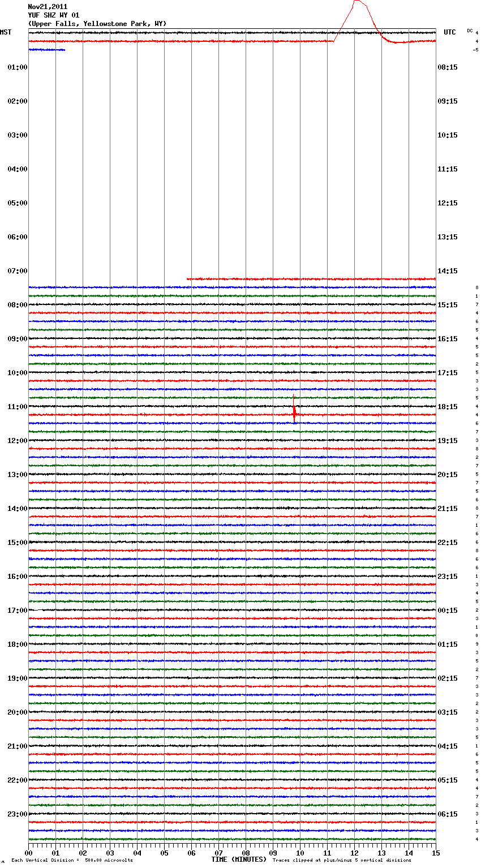
Task: Select the 09:00 MST time label
Action: (x=18, y=339)
